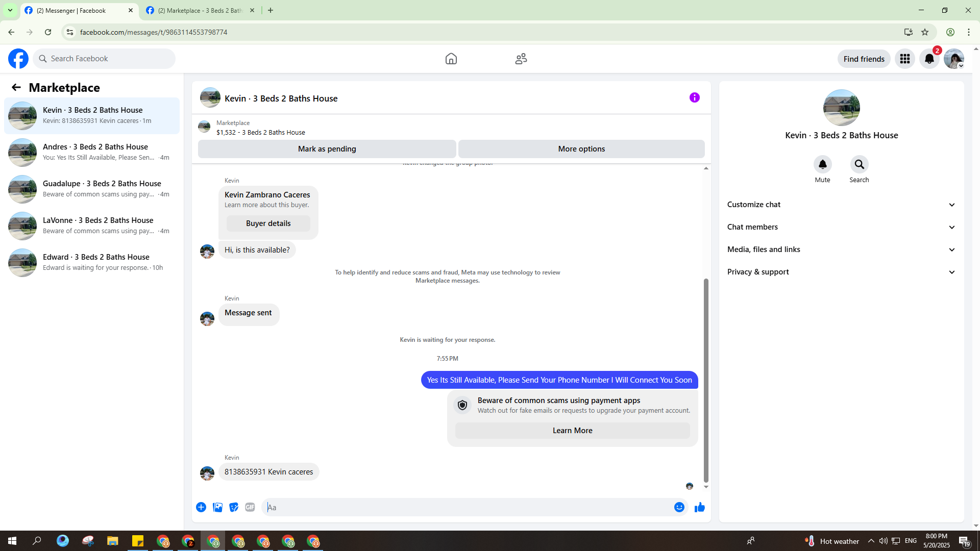Screen dimensions: 980x551
Task: Expand the Chat members section
Action: coord(841,227)
